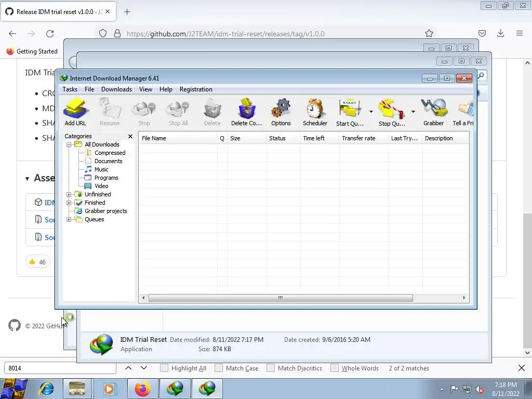Click the list's right scroll arrow

[x=464, y=298]
